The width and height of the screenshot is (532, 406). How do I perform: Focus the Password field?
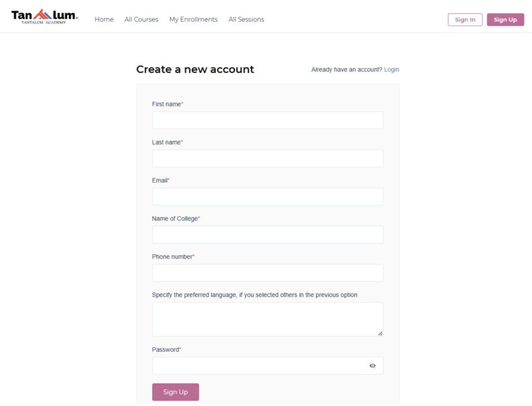point(260,366)
